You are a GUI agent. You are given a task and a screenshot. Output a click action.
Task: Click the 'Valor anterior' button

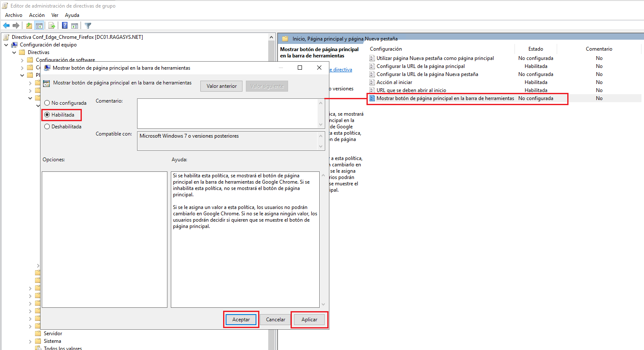click(221, 86)
